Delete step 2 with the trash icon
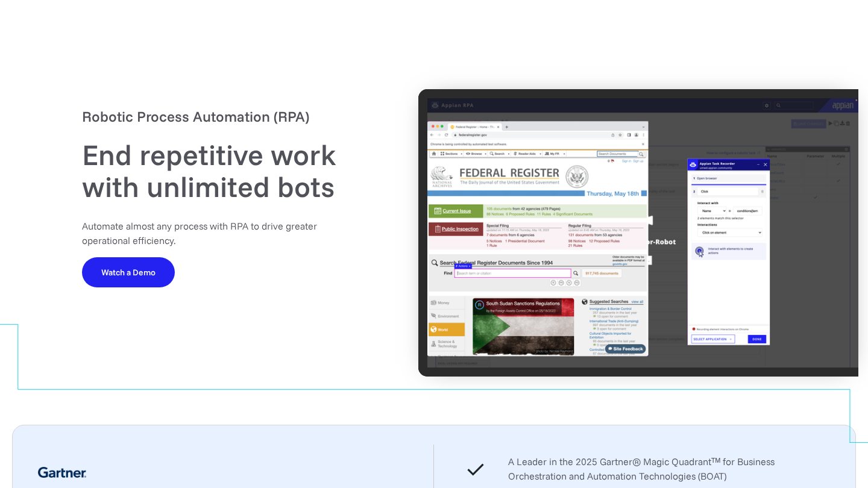Screen dimensions: 868x488 point(763,192)
